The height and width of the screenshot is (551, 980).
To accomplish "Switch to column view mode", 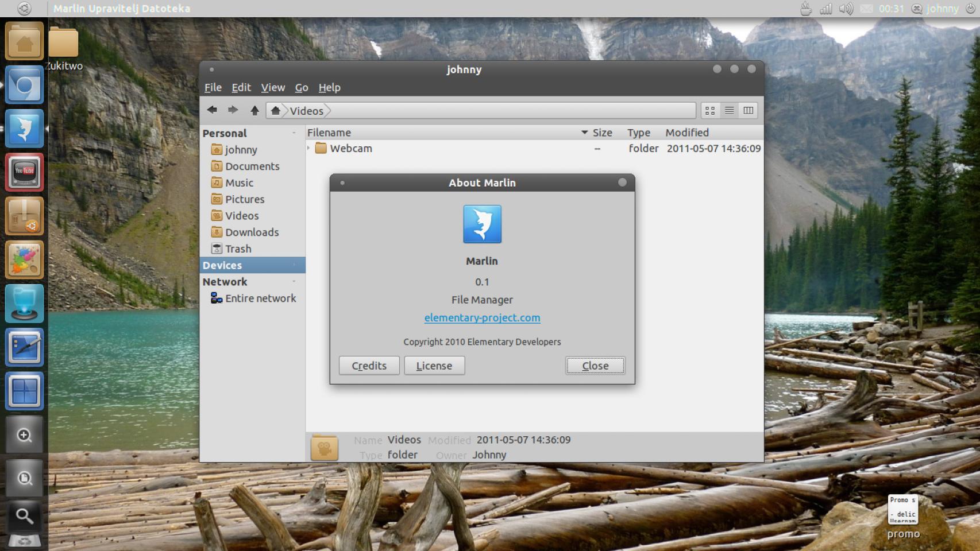I will [x=748, y=110].
